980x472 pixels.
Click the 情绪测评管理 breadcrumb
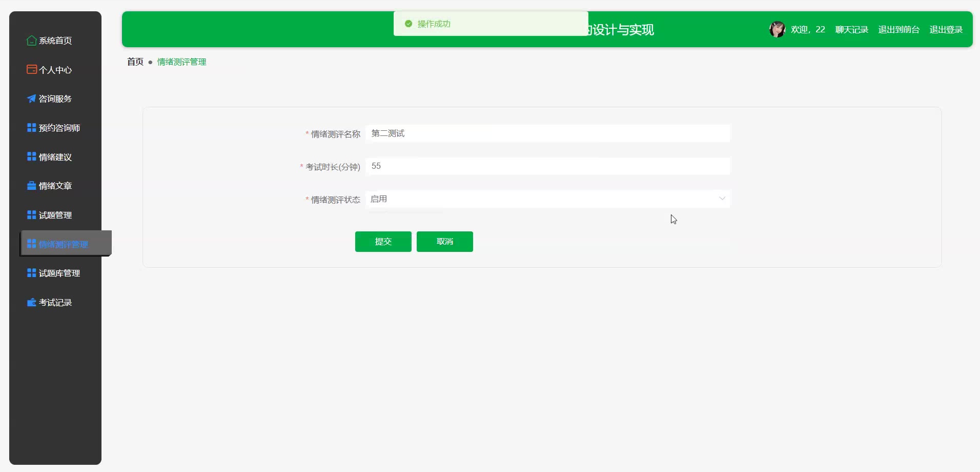coord(182,62)
